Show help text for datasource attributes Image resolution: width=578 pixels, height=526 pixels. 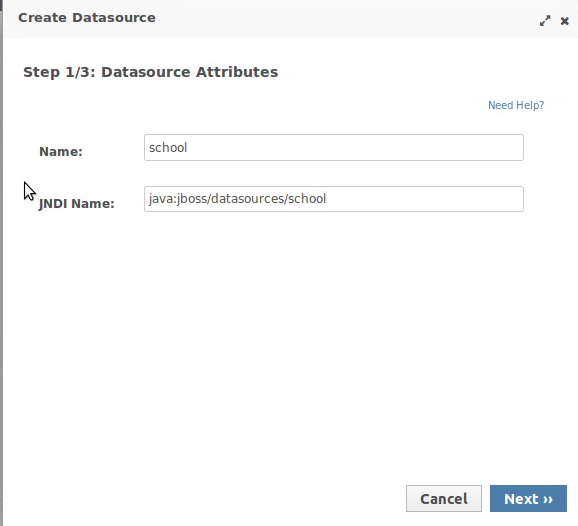coord(516,105)
